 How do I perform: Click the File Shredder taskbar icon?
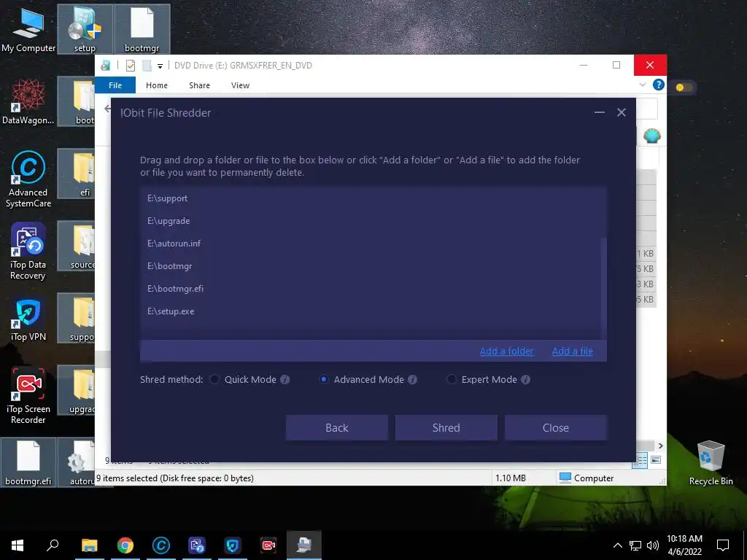(x=304, y=545)
